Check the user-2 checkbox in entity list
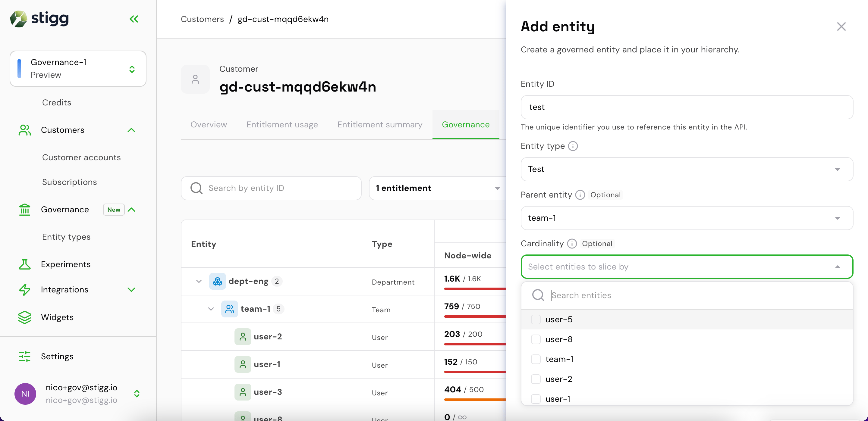868x421 pixels. pos(536,379)
